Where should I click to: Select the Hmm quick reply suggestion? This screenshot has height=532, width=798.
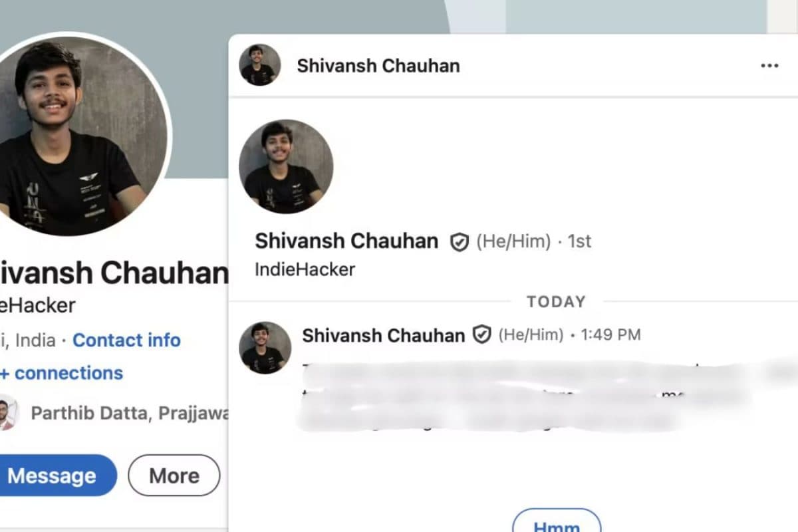point(557,521)
